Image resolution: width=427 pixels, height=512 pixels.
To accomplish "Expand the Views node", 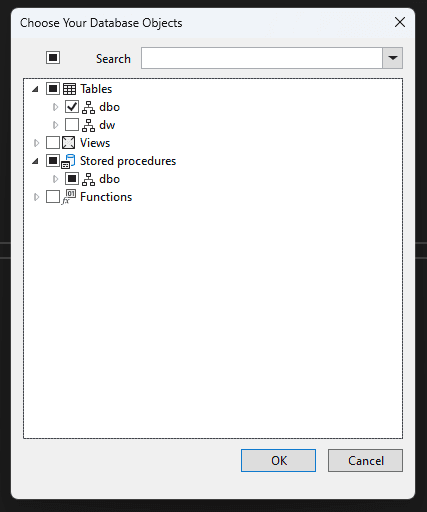I will pyautogui.click(x=36, y=143).
